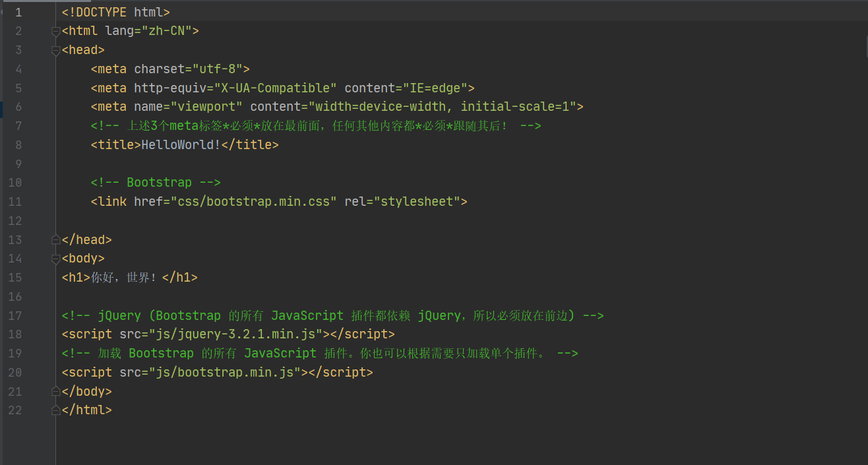Click the closing </title> tag

tap(250, 145)
